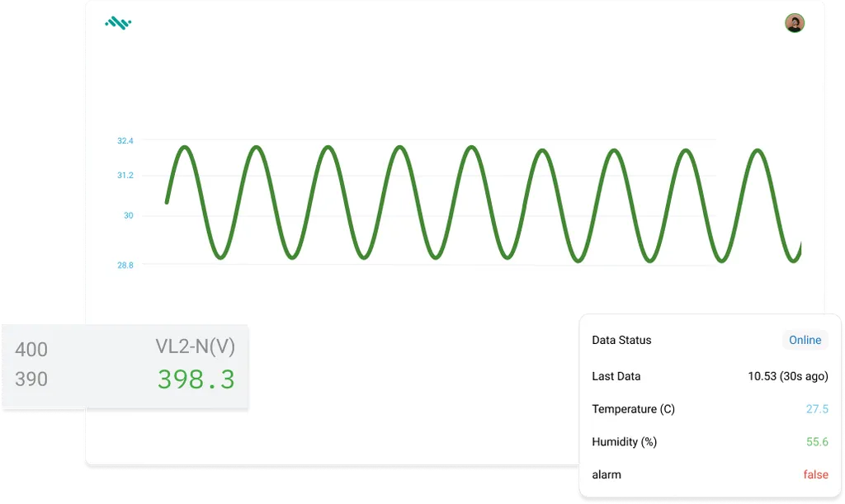The width and height of the screenshot is (845, 504).
Task: Click the alarm row label
Action: (607, 474)
